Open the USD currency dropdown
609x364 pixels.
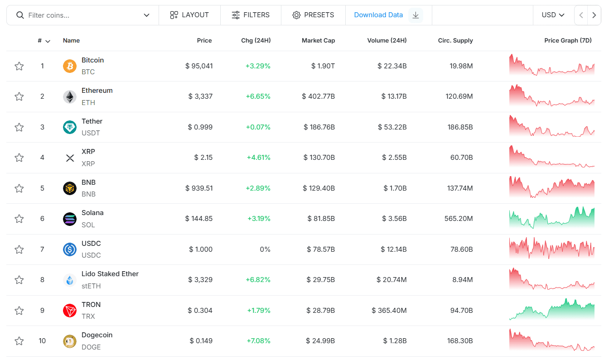[x=553, y=15]
